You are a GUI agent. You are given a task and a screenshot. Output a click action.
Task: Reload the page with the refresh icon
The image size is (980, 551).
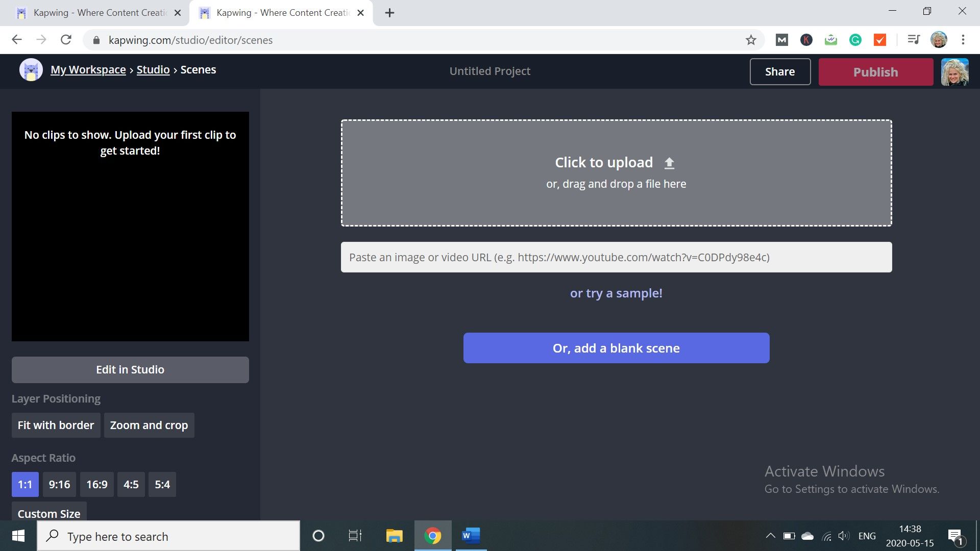(66, 40)
